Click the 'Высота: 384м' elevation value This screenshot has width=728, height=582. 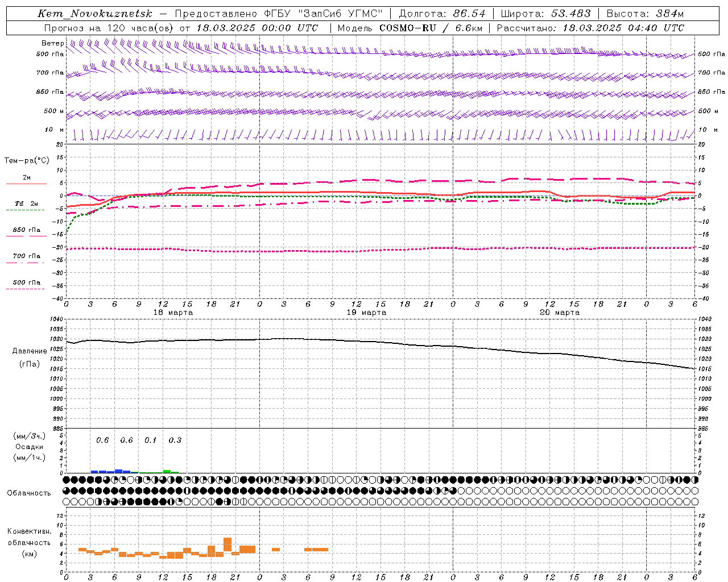[645, 14]
